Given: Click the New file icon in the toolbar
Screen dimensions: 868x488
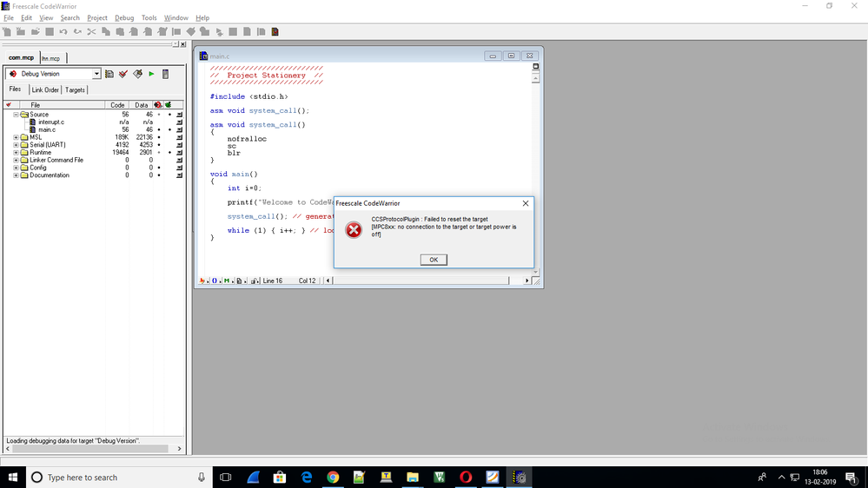Looking at the screenshot, I should (7, 31).
